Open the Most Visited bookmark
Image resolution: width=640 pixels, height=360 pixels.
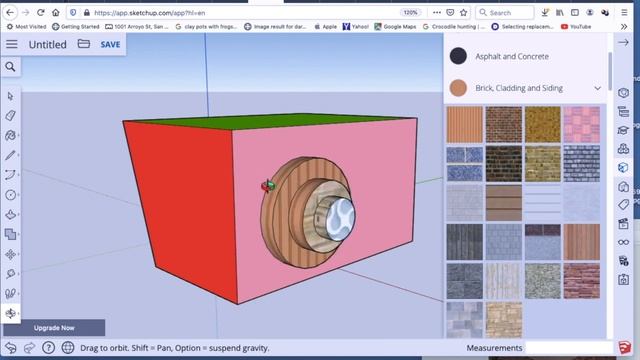(x=26, y=27)
